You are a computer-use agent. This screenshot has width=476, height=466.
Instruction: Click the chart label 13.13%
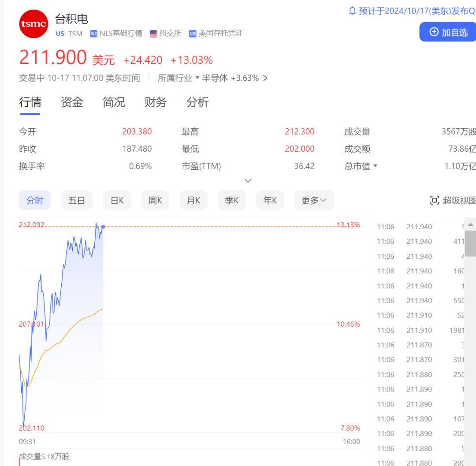point(348,225)
